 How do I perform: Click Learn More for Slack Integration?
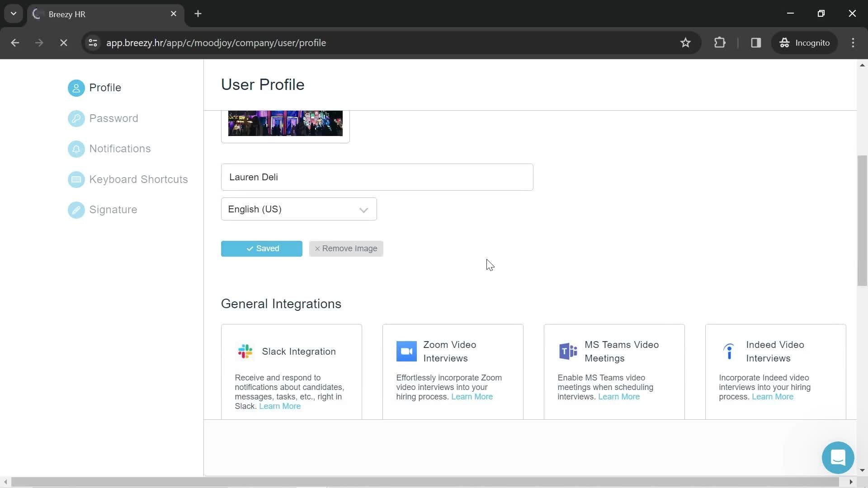[x=280, y=406]
